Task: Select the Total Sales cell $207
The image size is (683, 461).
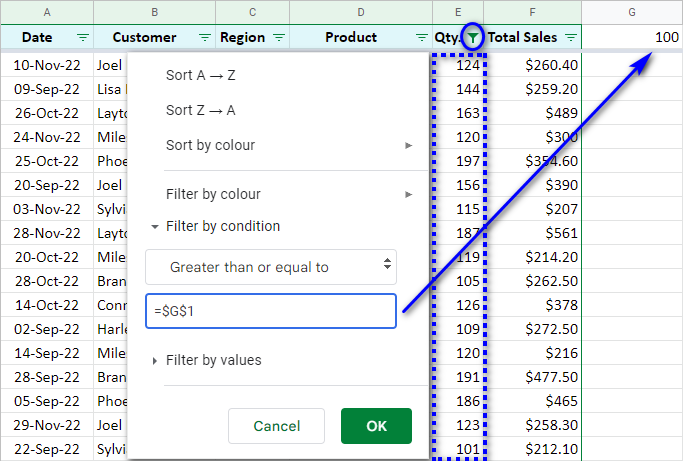Action: pyautogui.click(x=532, y=209)
